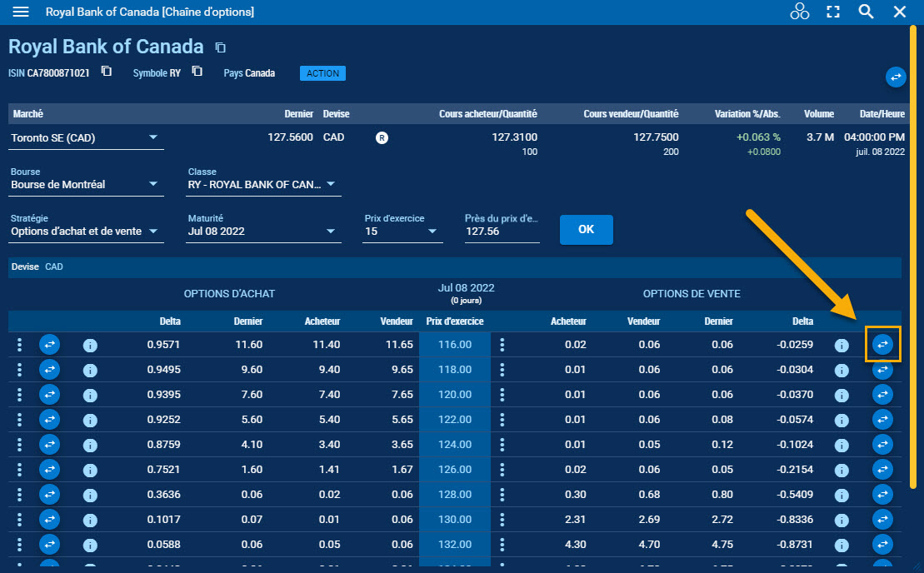This screenshot has width=924, height=573.
Task: Click the near strike price field 127.56
Action: tap(502, 232)
